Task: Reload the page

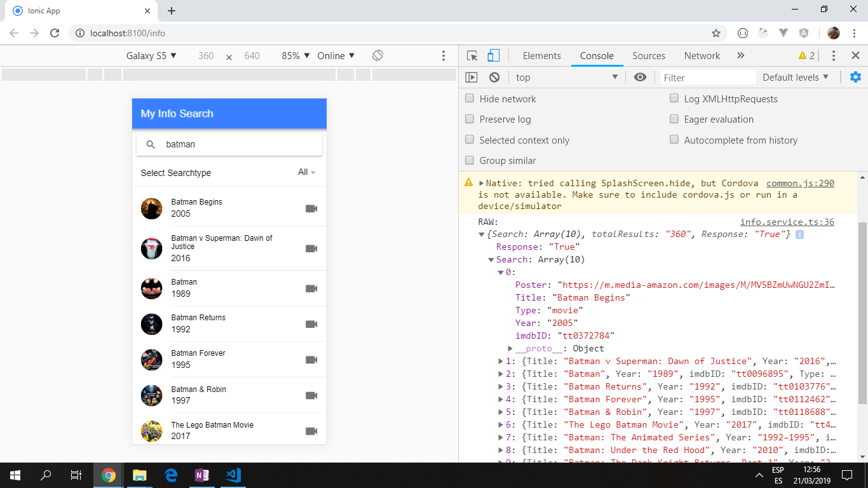Action: click(55, 33)
